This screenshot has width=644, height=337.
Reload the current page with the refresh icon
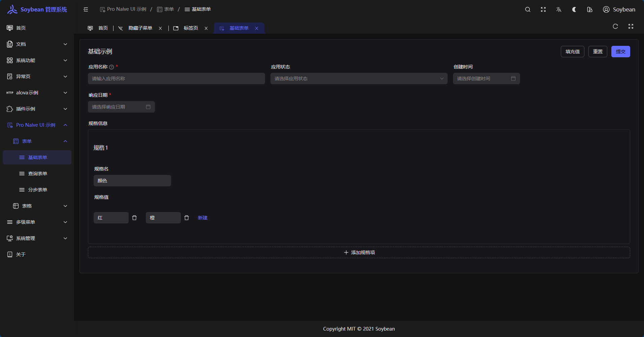click(615, 26)
